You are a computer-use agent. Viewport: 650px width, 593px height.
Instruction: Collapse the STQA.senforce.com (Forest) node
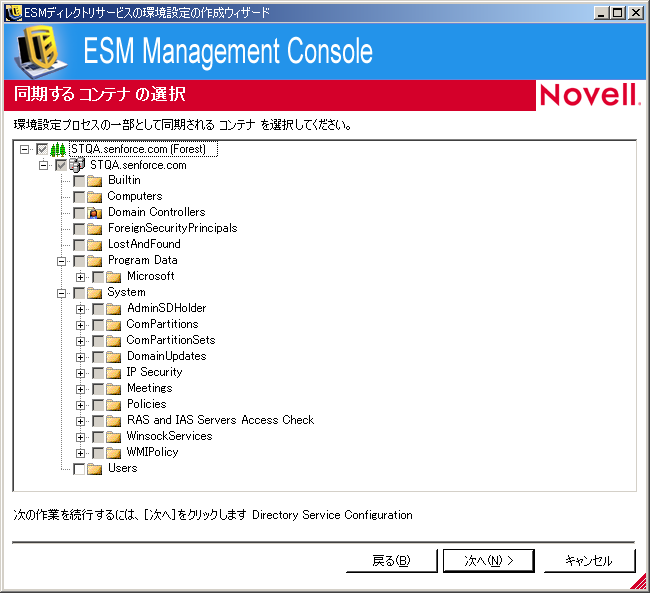(x=24, y=149)
